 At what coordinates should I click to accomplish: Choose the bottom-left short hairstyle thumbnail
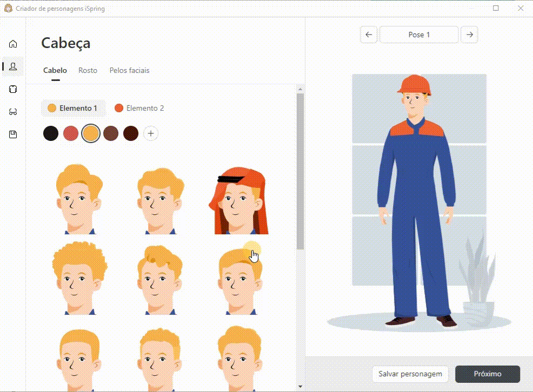[x=79, y=360]
